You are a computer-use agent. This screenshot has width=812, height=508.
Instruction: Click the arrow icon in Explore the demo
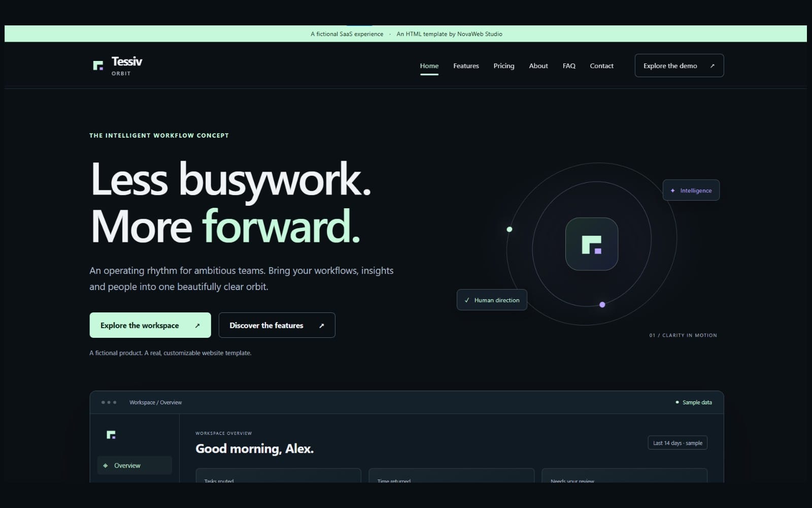tap(712, 66)
